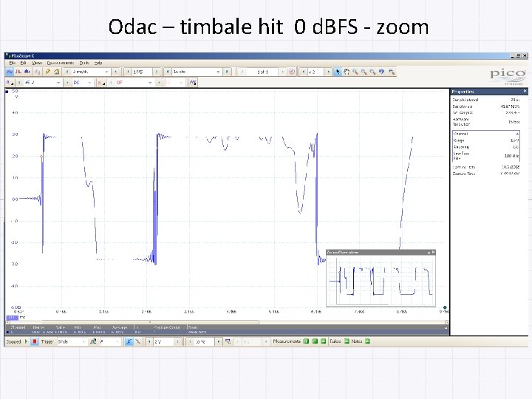This screenshot has height=399, width=532.
Task: Open the Tools menu
Action: pyautogui.click(x=84, y=63)
